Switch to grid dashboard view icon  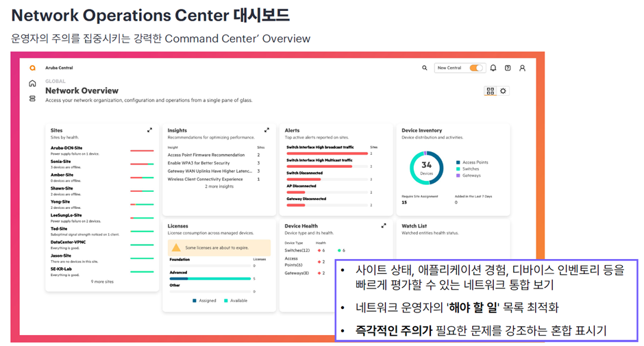pyautogui.click(x=490, y=91)
